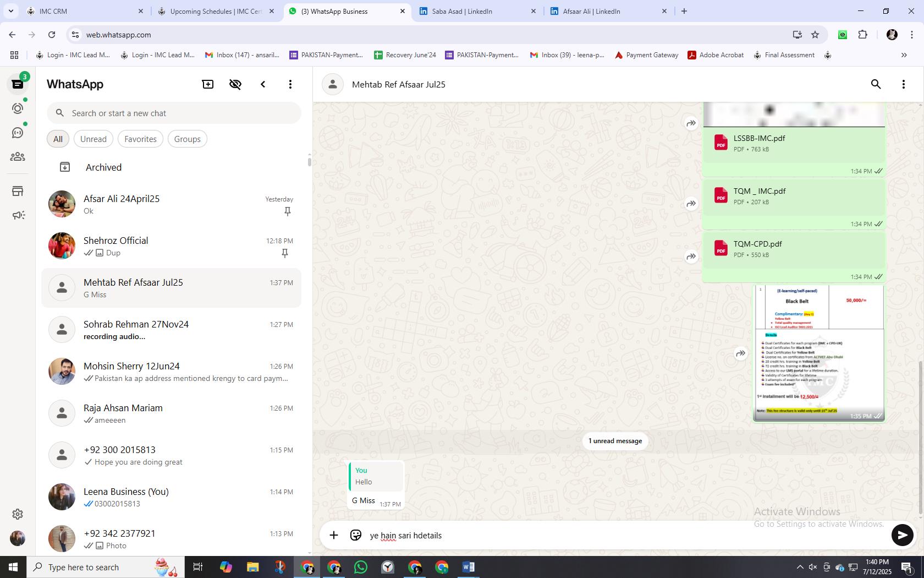Open the Black Belt fee structure image
The height and width of the screenshot is (578, 924).
tap(819, 353)
